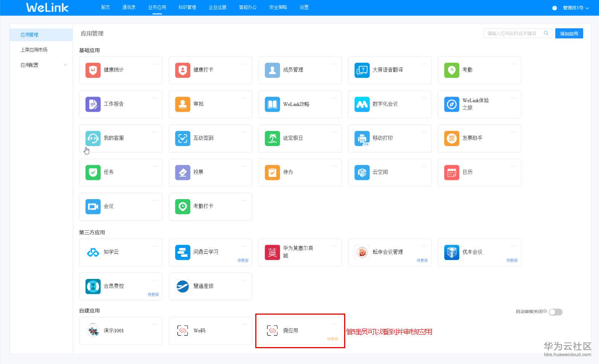Switch to the 企业运营 tab
Viewport: 599px width, 364px height.
218,8
